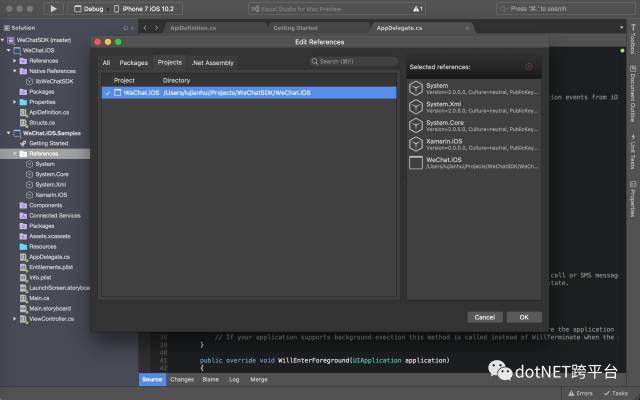Open the Tasks pad in the status bar
This screenshot has height=400, width=640.
(x=616, y=393)
